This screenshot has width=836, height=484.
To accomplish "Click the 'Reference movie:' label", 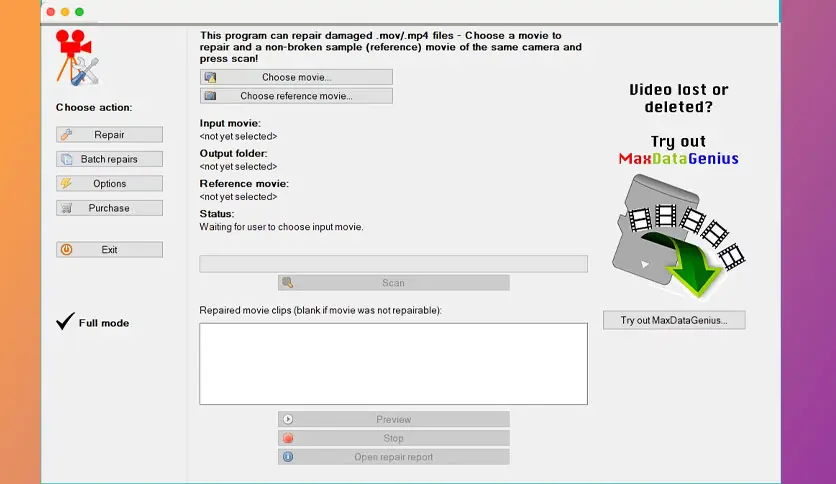I will pos(244,183).
